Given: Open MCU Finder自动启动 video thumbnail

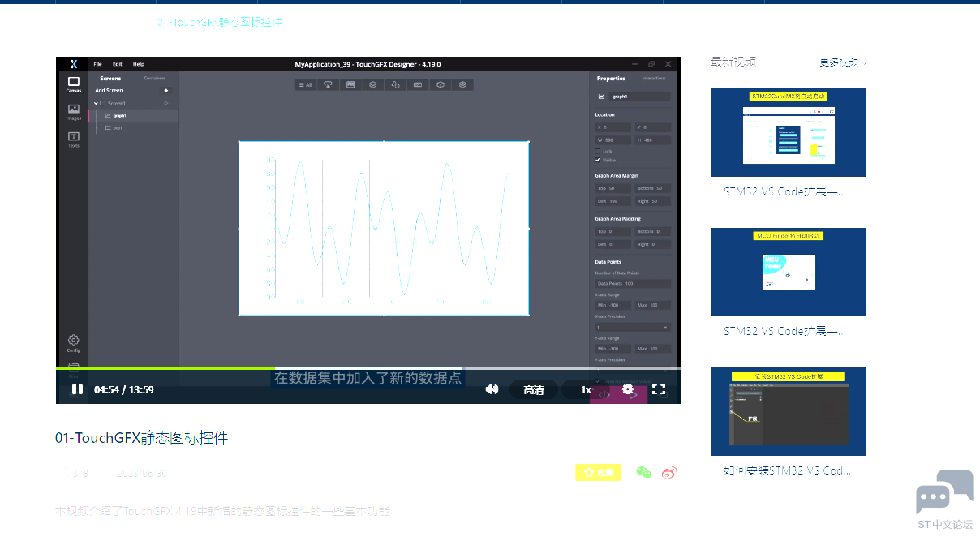Looking at the screenshot, I should point(789,272).
